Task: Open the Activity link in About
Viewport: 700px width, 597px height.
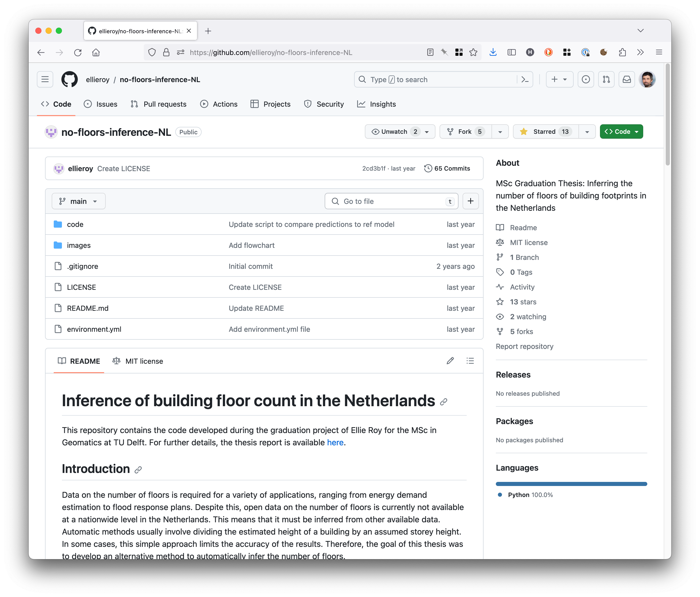Action: coord(522,287)
